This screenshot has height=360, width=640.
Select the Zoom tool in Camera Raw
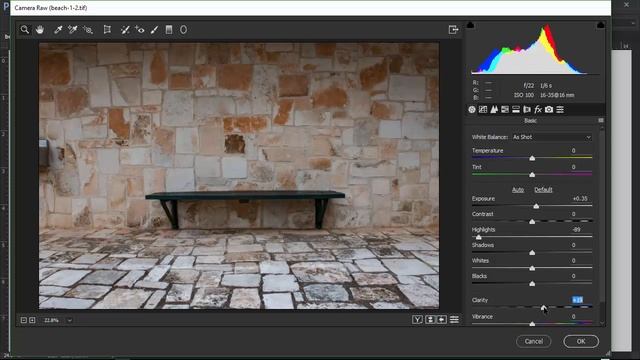pos(25,30)
